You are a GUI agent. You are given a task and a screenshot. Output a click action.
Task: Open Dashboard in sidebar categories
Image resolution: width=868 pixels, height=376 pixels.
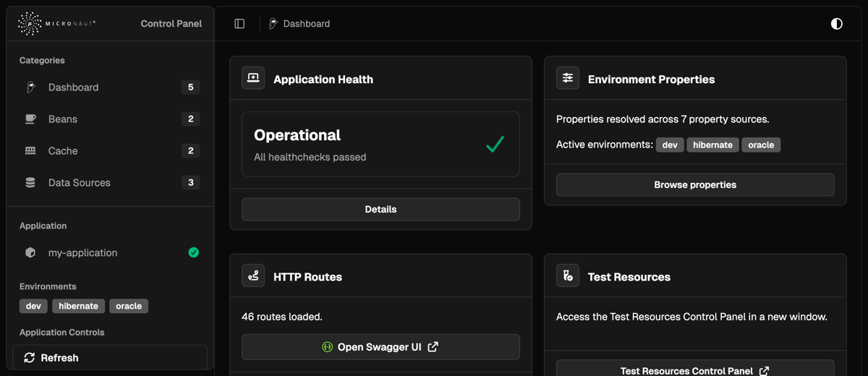pos(109,87)
